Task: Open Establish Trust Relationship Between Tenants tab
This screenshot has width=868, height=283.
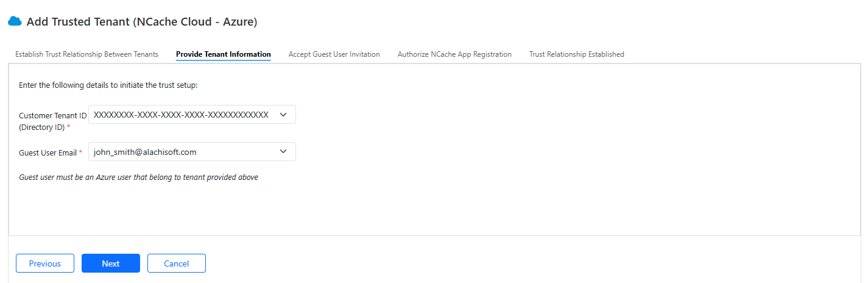Action: (x=86, y=54)
